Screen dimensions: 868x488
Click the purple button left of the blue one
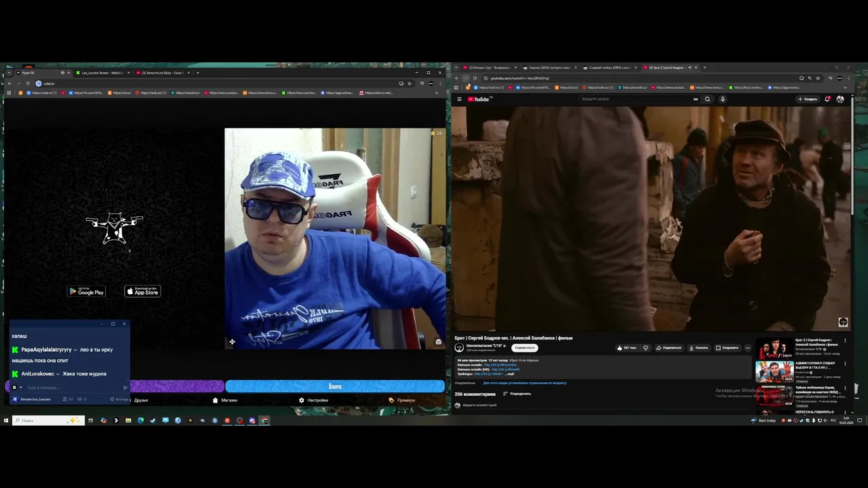click(x=176, y=386)
